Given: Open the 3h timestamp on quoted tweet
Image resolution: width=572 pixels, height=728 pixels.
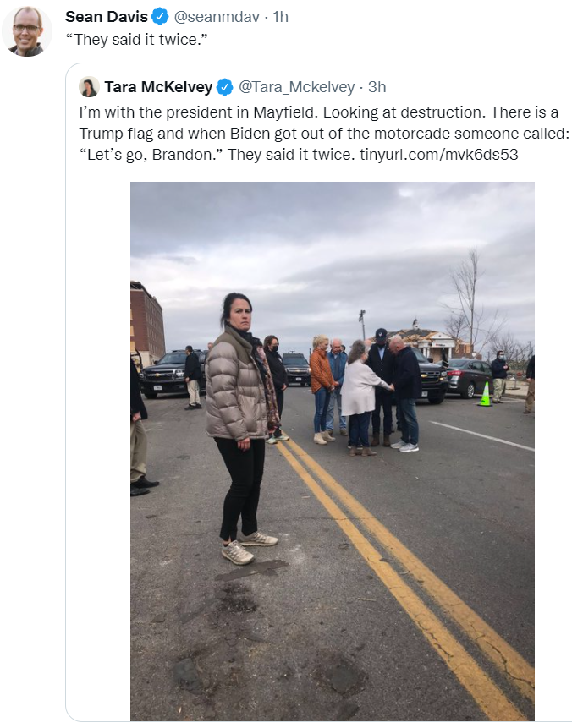Looking at the screenshot, I should tap(377, 87).
